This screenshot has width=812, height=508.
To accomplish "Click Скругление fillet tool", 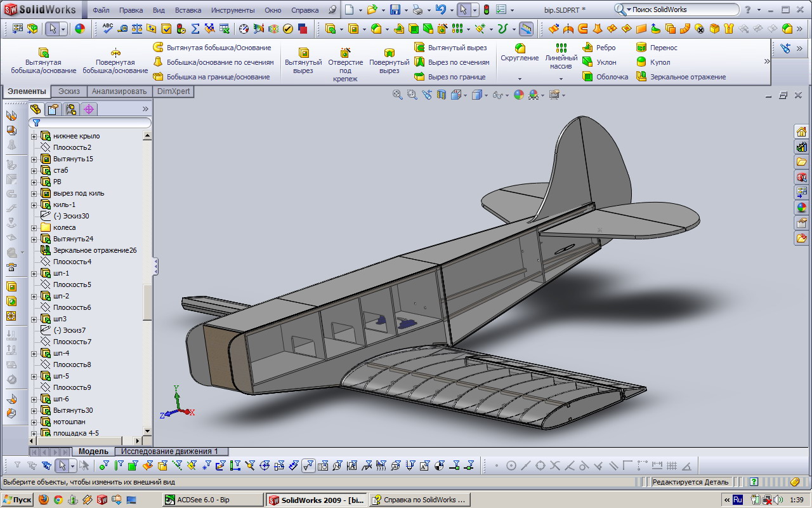I will (x=520, y=53).
